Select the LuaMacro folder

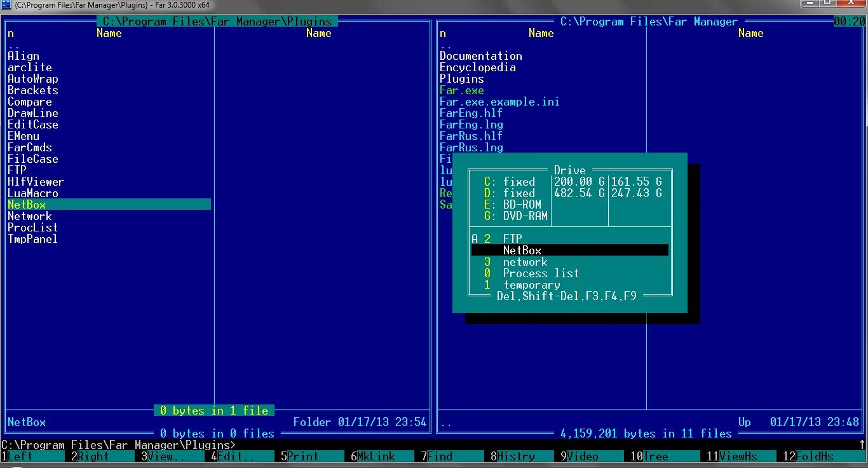(x=33, y=193)
